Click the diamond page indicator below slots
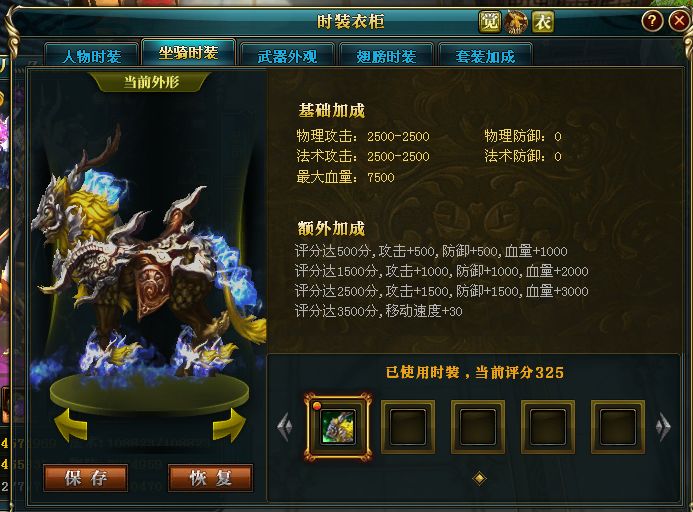693x512 pixels. coord(480,478)
